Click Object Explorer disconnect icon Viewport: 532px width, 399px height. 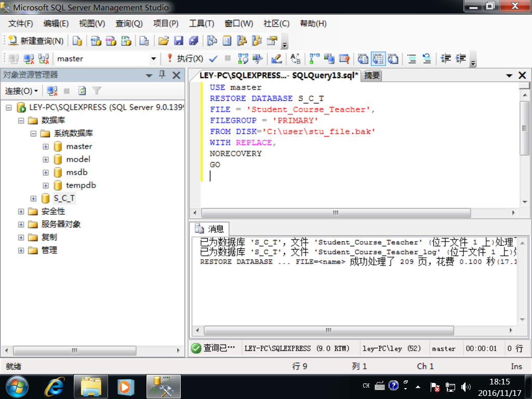tap(52, 91)
